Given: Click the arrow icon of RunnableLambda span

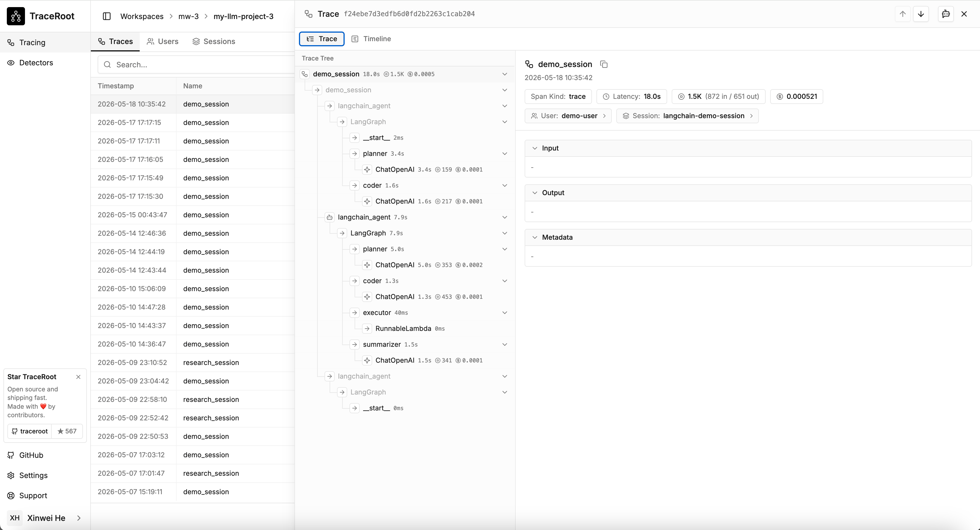Looking at the screenshot, I should coord(367,328).
